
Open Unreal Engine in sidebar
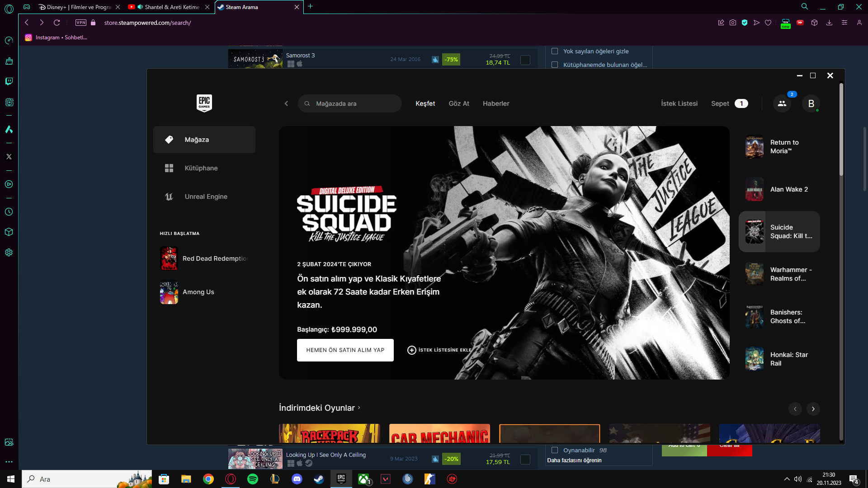pyautogui.click(x=206, y=197)
